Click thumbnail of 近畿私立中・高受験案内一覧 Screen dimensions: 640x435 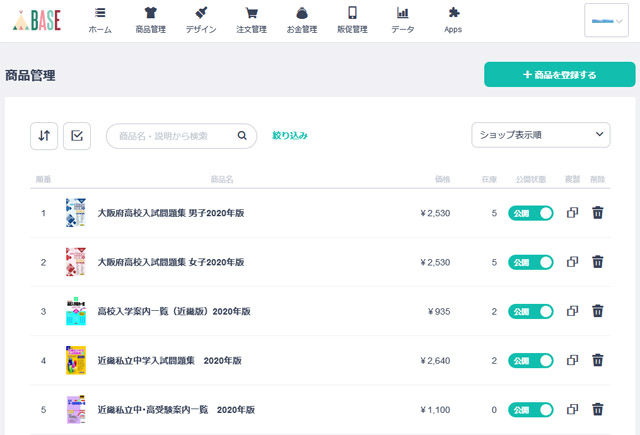point(76,409)
